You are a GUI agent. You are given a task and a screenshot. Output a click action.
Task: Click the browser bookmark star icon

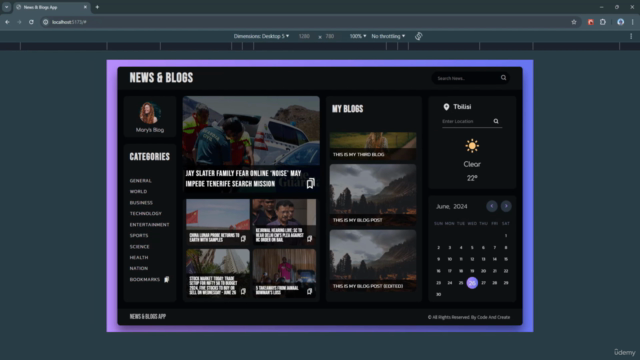574,22
